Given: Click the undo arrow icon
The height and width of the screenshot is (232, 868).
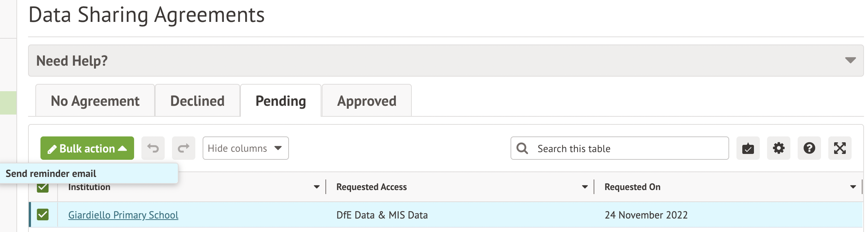Looking at the screenshot, I should coord(153,148).
